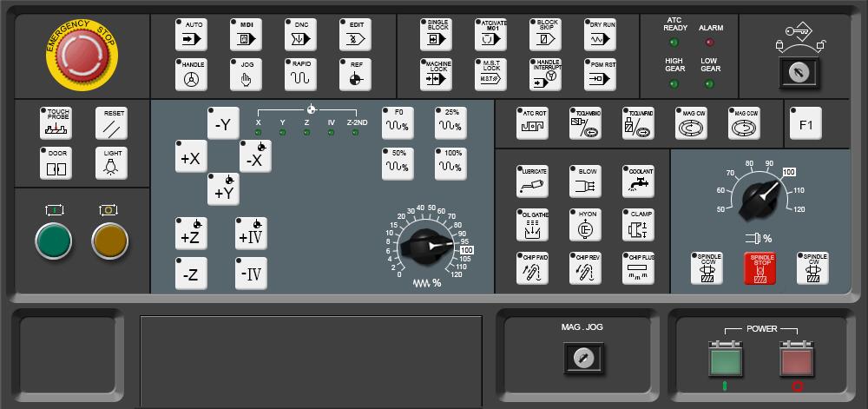Enable the DRY RUN function

tap(601, 35)
